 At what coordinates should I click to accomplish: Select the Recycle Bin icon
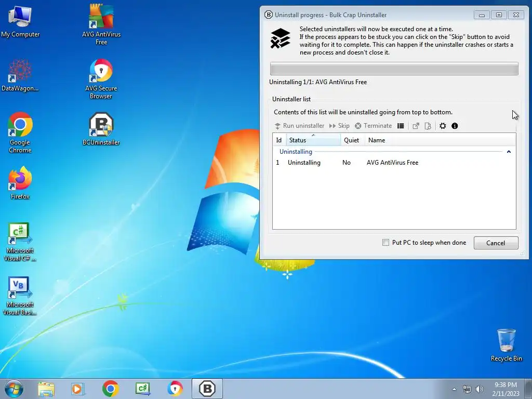pos(506,345)
